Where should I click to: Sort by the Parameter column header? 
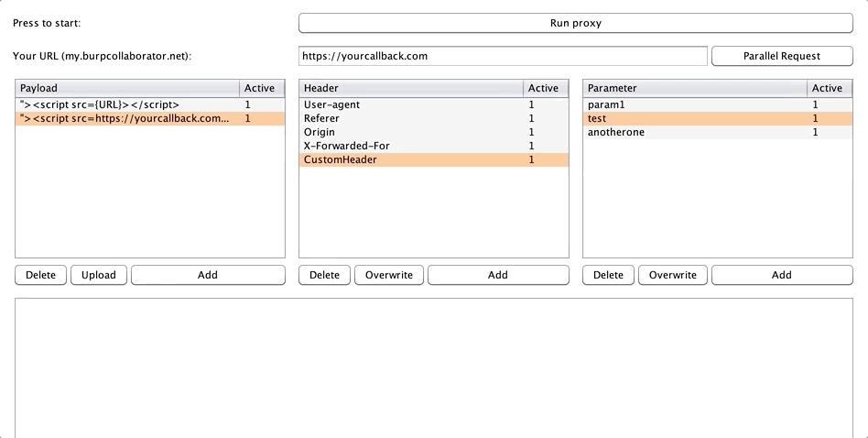[695, 88]
